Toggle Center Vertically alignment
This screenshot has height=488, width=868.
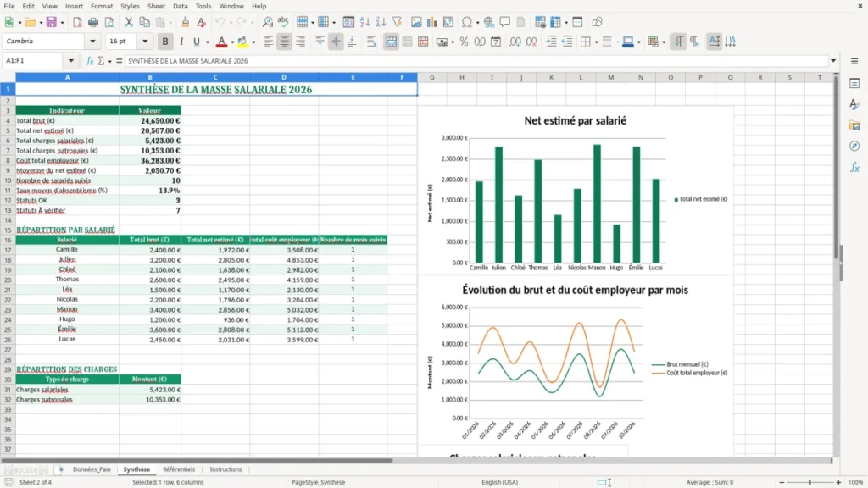336,42
